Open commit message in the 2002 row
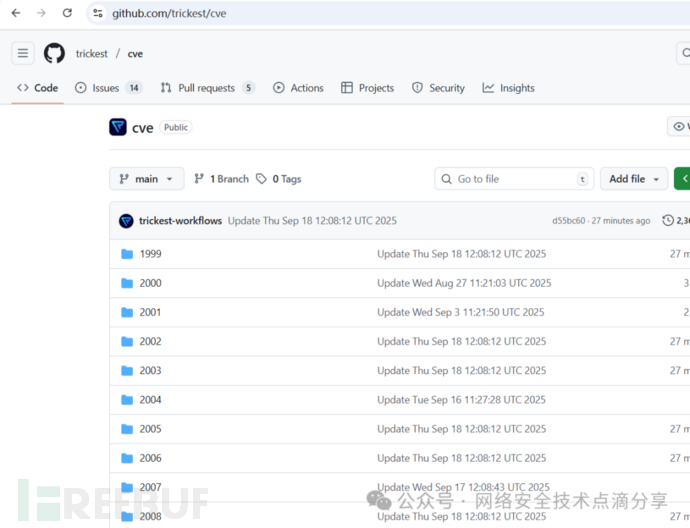The height and width of the screenshot is (528, 690). pyautogui.click(x=461, y=341)
